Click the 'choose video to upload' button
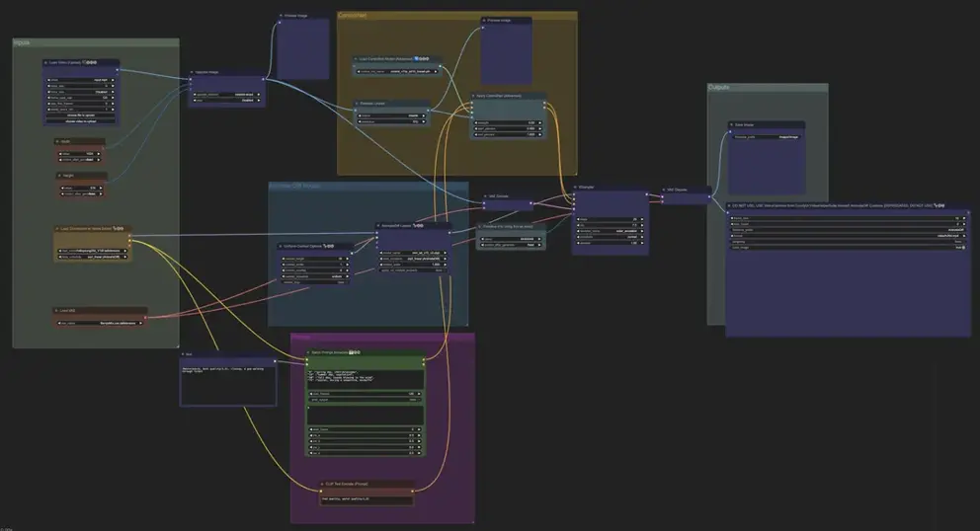The width and height of the screenshot is (980, 531). coord(82,121)
